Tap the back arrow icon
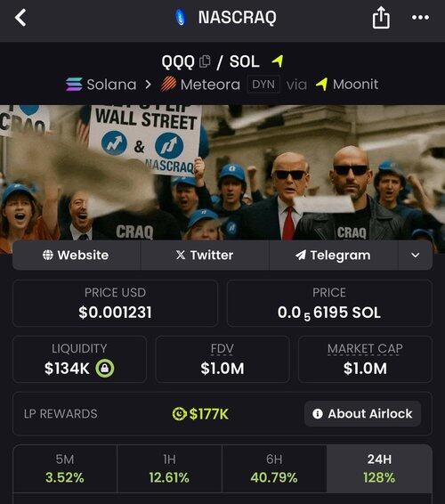Screen dimensions: 445x504 20,17
